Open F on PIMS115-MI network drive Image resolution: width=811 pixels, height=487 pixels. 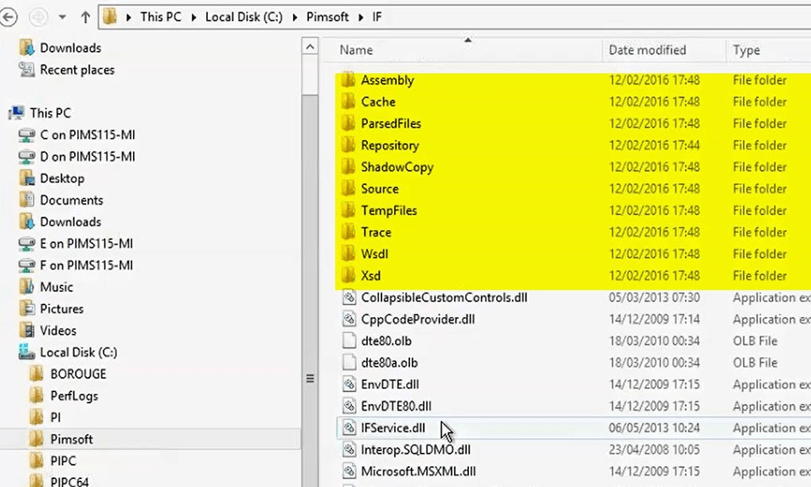86,265
